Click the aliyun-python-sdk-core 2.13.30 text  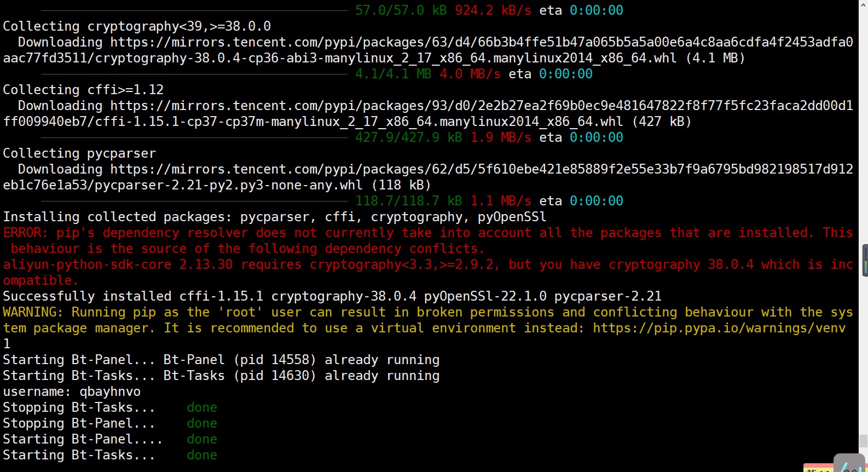click(x=118, y=264)
